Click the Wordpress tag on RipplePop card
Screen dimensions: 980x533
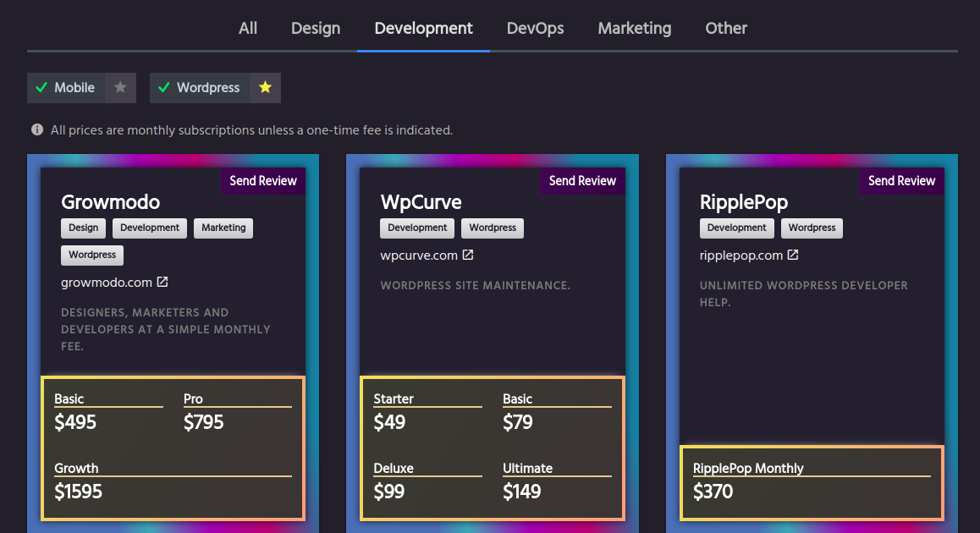pos(812,228)
